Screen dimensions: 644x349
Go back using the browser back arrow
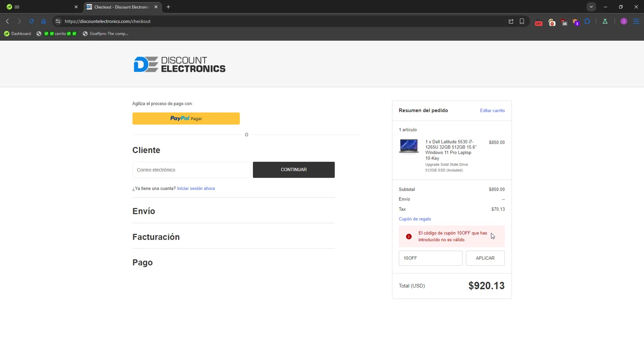pos(7,21)
